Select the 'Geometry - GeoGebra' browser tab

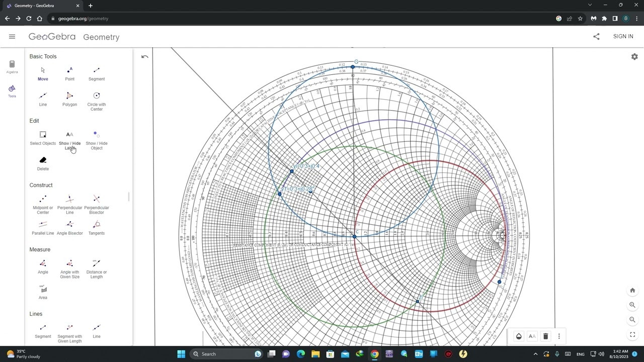pos(43,6)
